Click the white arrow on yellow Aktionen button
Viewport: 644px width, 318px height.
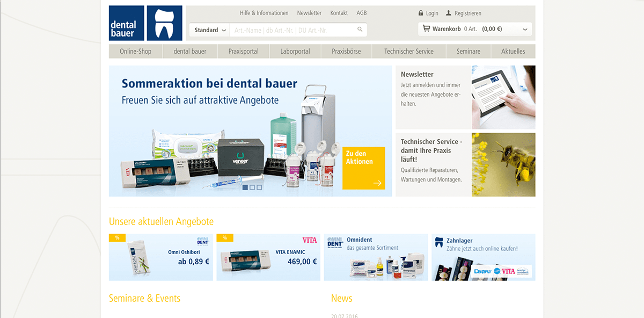tap(377, 183)
